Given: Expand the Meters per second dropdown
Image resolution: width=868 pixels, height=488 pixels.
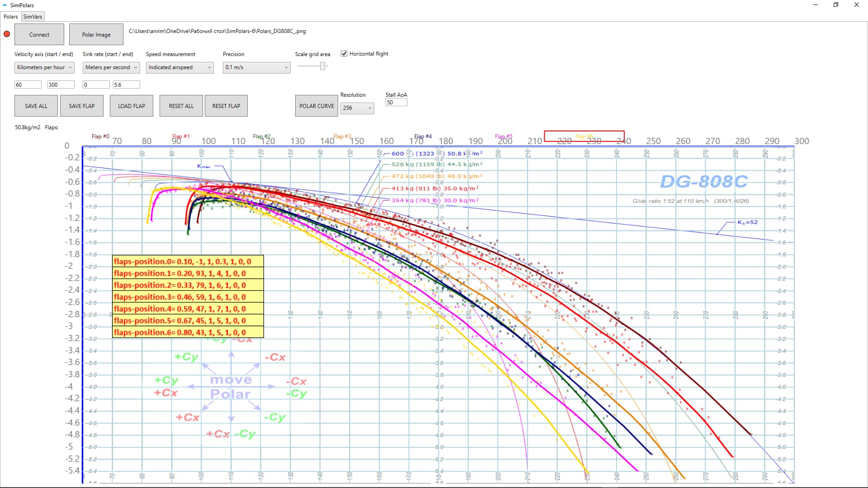Looking at the screenshot, I should 111,67.
